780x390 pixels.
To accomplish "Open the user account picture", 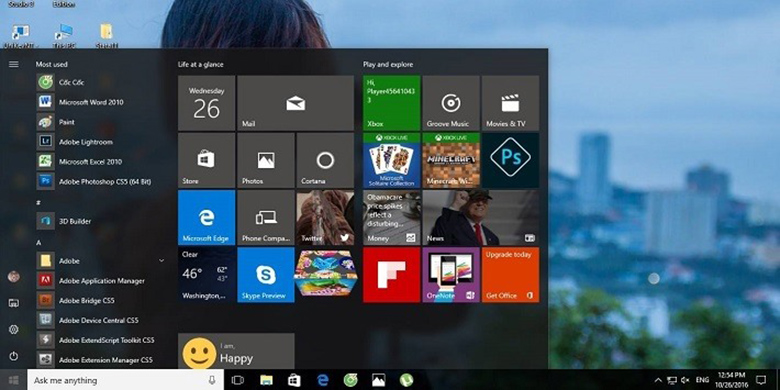I will coord(14,277).
